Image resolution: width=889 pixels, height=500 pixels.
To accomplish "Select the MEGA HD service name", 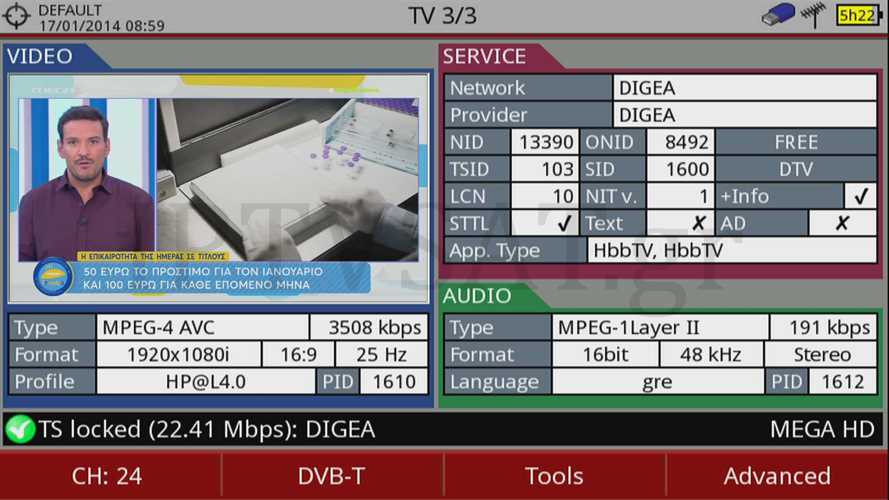I will pos(821,430).
